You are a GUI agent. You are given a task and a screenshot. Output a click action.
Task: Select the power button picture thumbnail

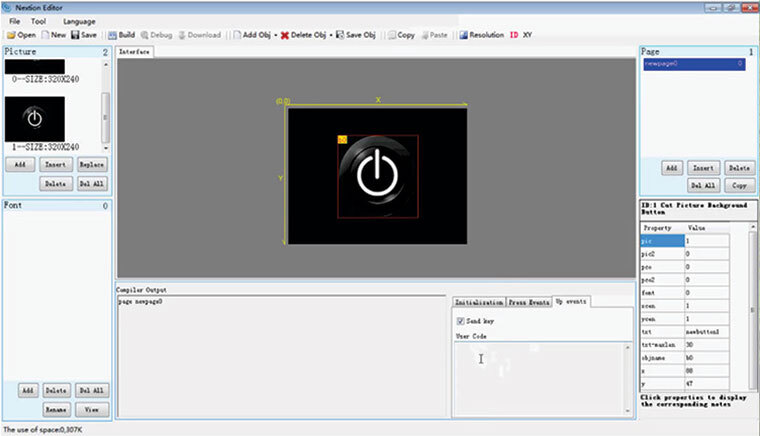click(x=35, y=118)
